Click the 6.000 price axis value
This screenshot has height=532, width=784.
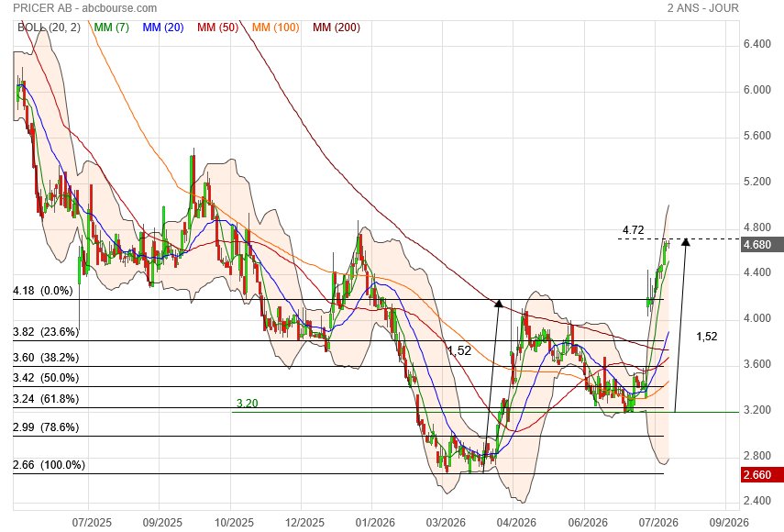click(x=757, y=90)
